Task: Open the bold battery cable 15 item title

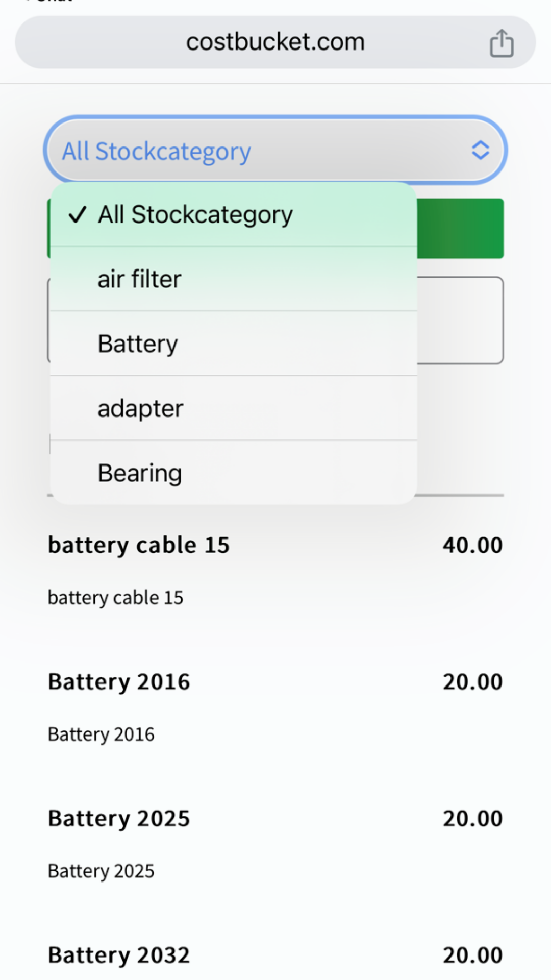Action: click(139, 545)
